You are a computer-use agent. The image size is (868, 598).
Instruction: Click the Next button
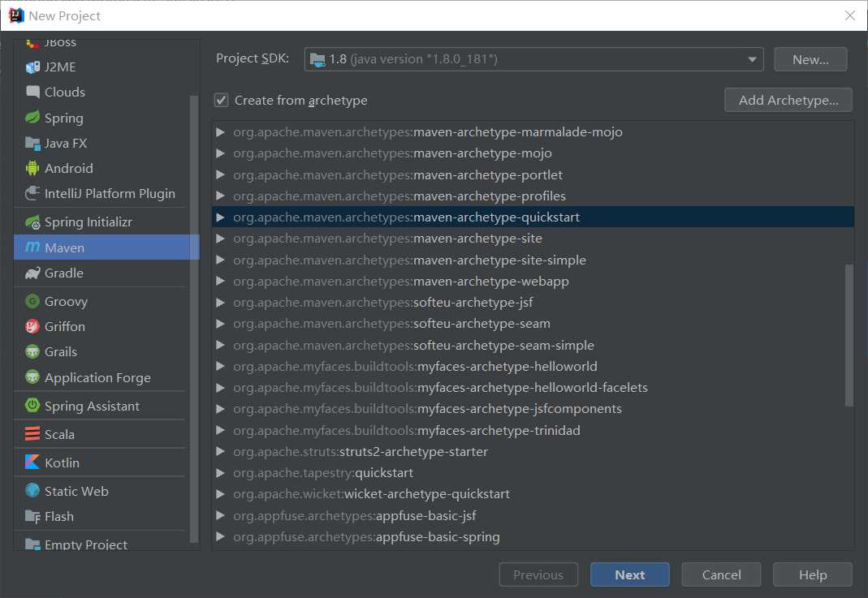pyautogui.click(x=630, y=574)
